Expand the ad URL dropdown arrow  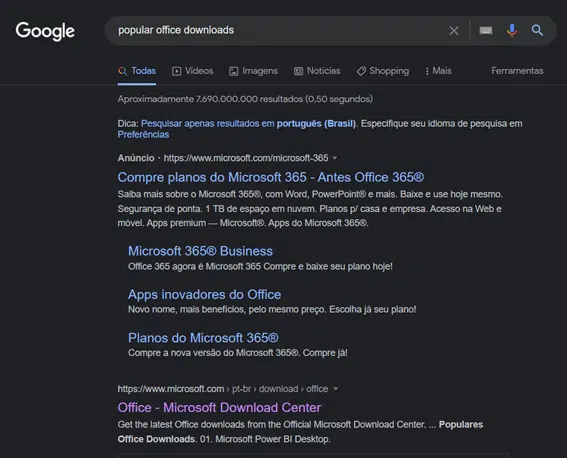[x=335, y=158]
